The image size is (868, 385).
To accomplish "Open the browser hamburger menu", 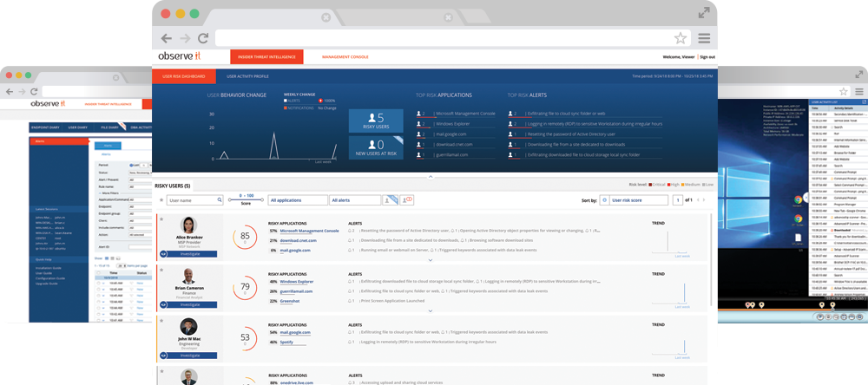I will [704, 38].
